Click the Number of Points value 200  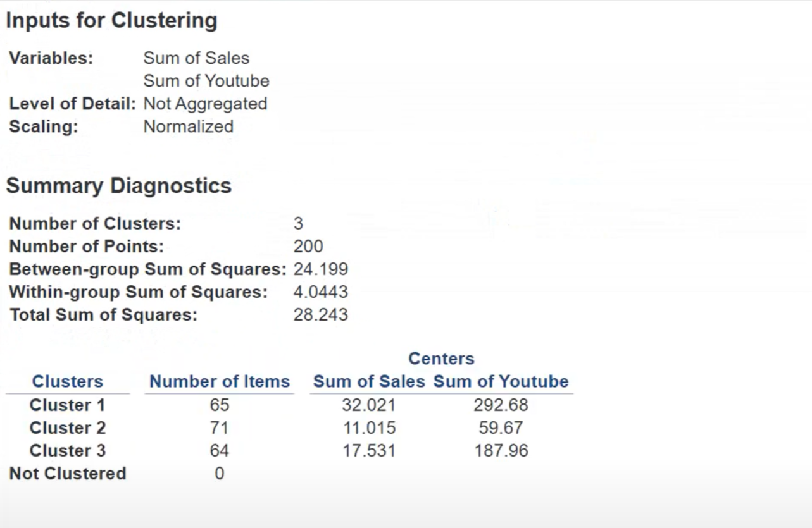(308, 247)
